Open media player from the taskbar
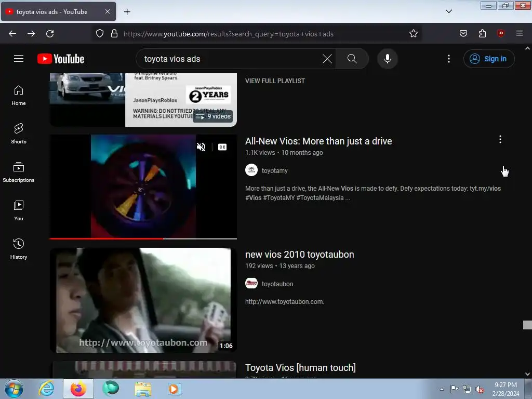This screenshot has width=532, height=399. point(175,389)
